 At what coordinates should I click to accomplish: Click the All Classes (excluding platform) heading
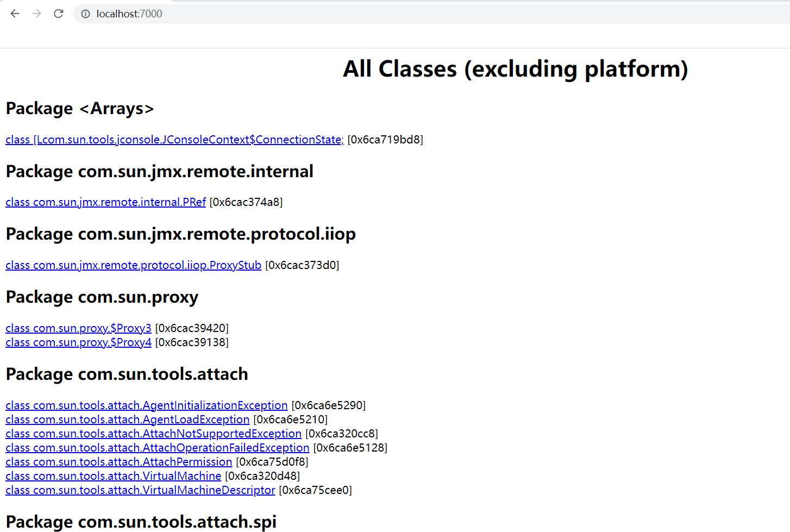point(515,69)
